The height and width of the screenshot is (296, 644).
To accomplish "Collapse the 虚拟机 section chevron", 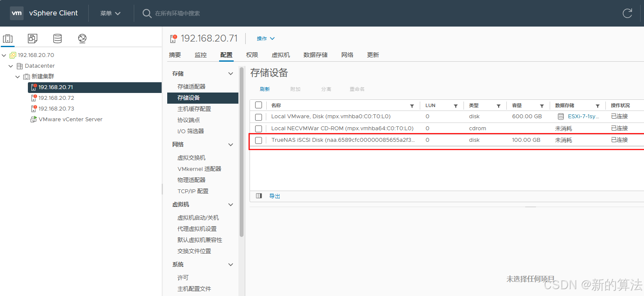I will pyautogui.click(x=231, y=204).
